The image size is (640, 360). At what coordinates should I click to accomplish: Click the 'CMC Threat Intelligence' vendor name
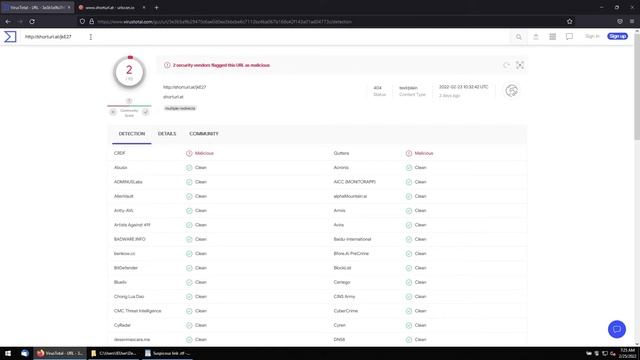(138, 311)
